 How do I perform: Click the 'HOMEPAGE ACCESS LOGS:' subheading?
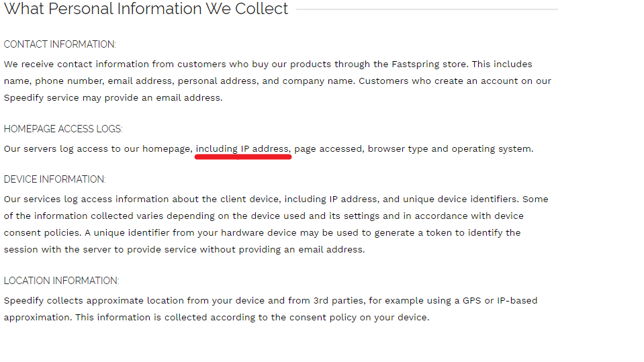(x=63, y=129)
